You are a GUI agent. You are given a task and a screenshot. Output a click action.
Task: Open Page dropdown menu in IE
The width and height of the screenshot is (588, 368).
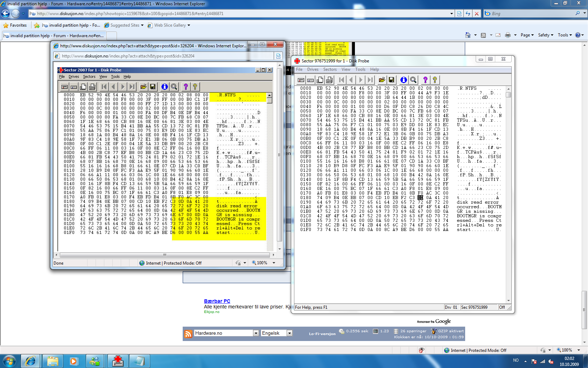point(527,35)
